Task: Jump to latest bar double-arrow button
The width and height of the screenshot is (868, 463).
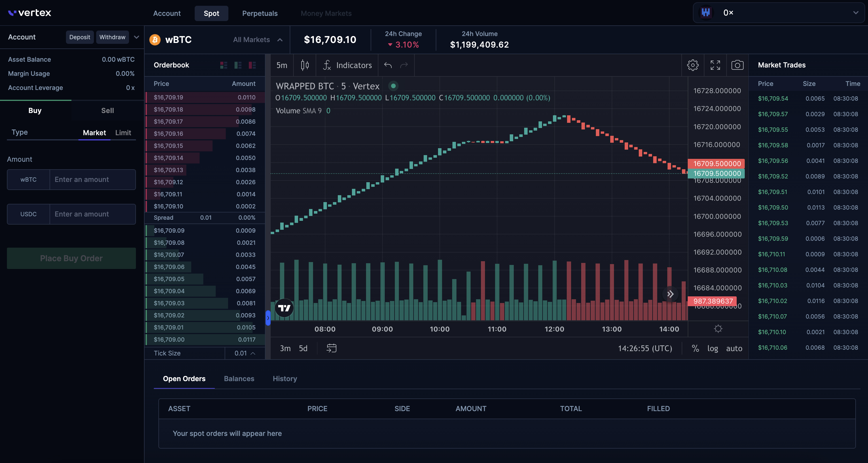Action: 670,294
